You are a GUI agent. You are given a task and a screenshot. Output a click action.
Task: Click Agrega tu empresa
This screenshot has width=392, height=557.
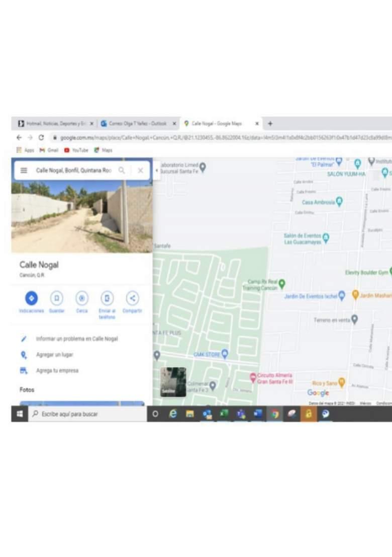pos(57,371)
